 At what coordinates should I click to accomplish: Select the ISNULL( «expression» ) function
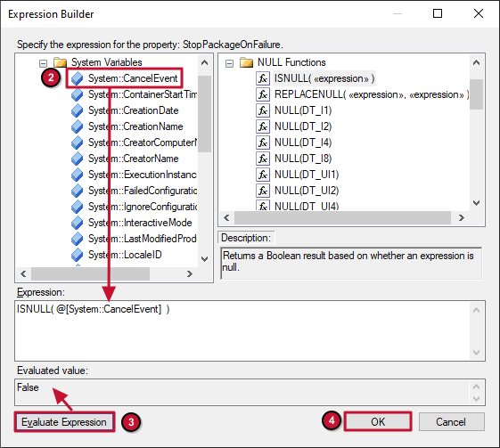pyautogui.click(x=324, y=78)
